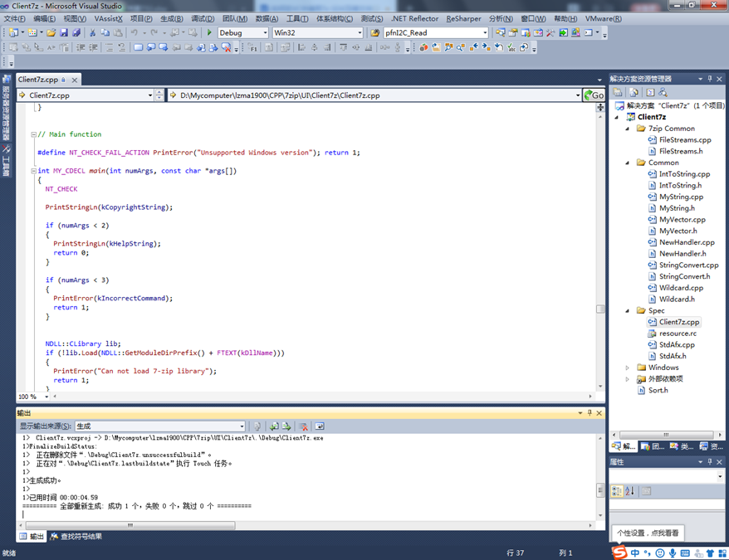Open the ReSharper menu

pos(463,18)
